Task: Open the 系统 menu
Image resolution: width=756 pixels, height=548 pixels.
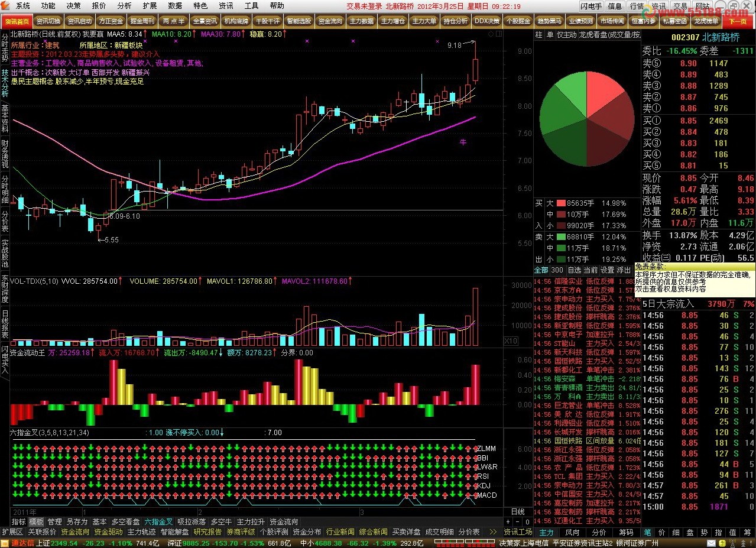Action: 23,6
